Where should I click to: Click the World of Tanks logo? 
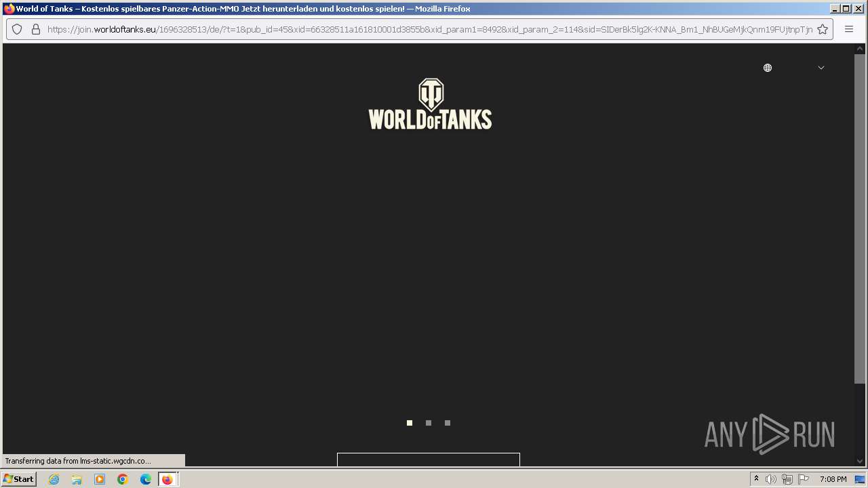point(430,104)
